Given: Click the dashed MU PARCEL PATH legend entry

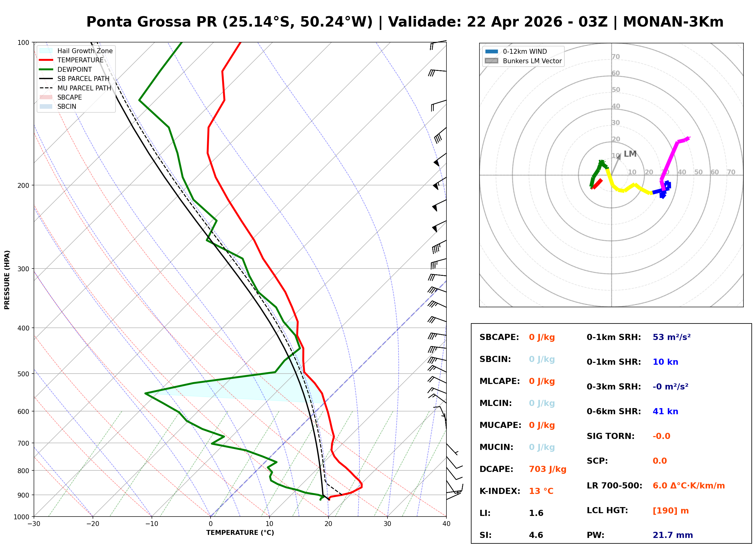Looking at the screenshot, I should coord(46,88).
